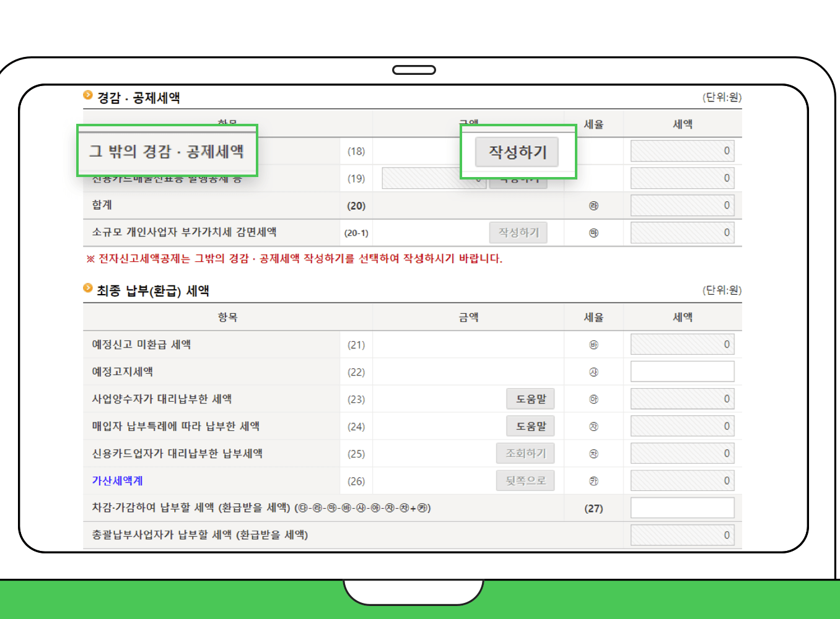Click the 세액 field showing 0 for 합계 (20)

(681, 205)
